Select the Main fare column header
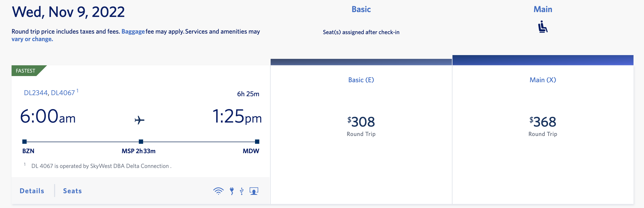 coord(543,9)
